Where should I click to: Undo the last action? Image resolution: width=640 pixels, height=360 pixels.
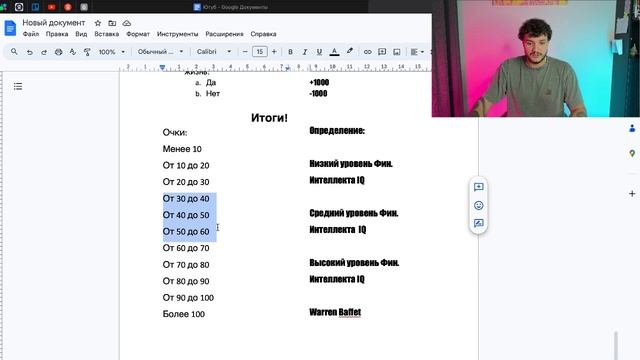(x=29, y=52)
